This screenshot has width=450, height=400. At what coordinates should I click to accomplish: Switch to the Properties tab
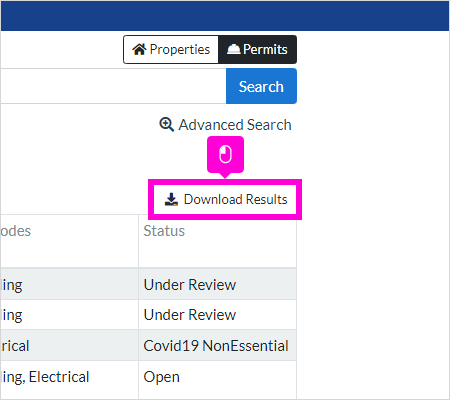click(171, 49)
